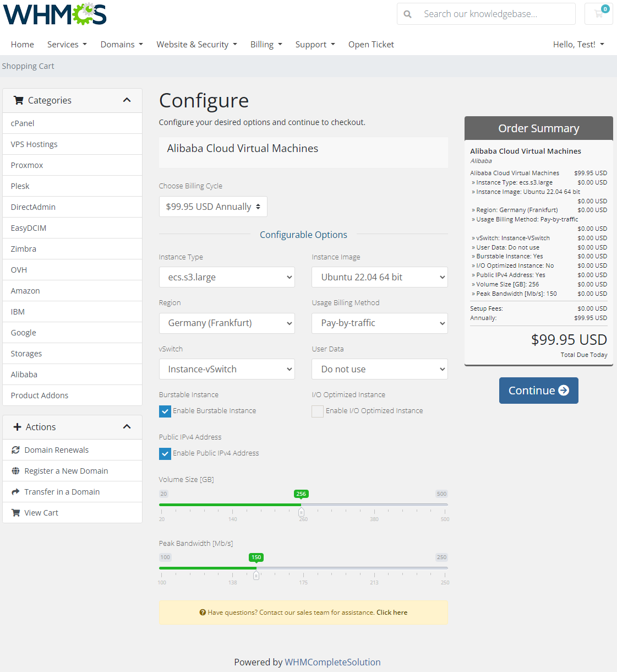The image size is (617, 672).
Task: Uncheck Enable Public IPv4 Address
Action: click(165, 454)
